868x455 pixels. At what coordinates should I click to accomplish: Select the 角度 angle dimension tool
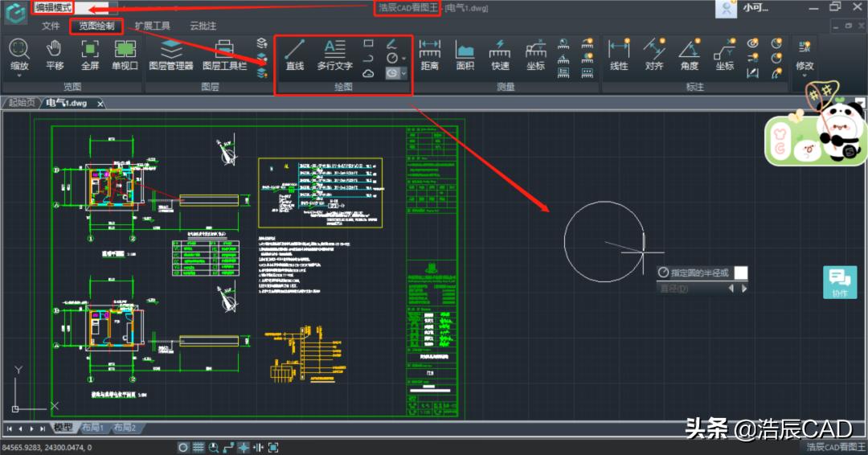[x=689, y=55]
